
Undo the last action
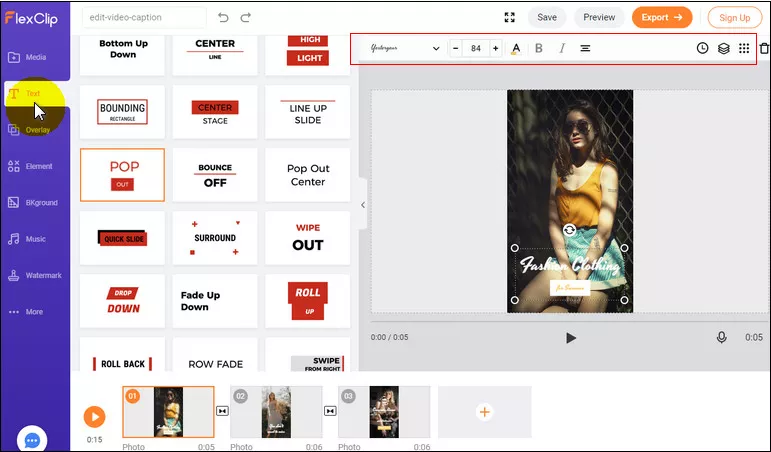click(x=223, y=18)
